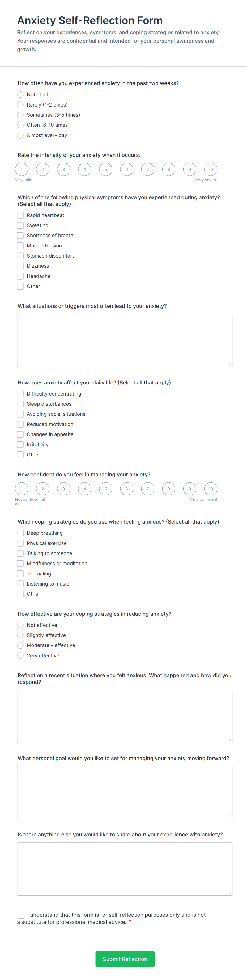
Task: Rate anxiety intensity as 10 (Very severe)
Action: point(210,169)
